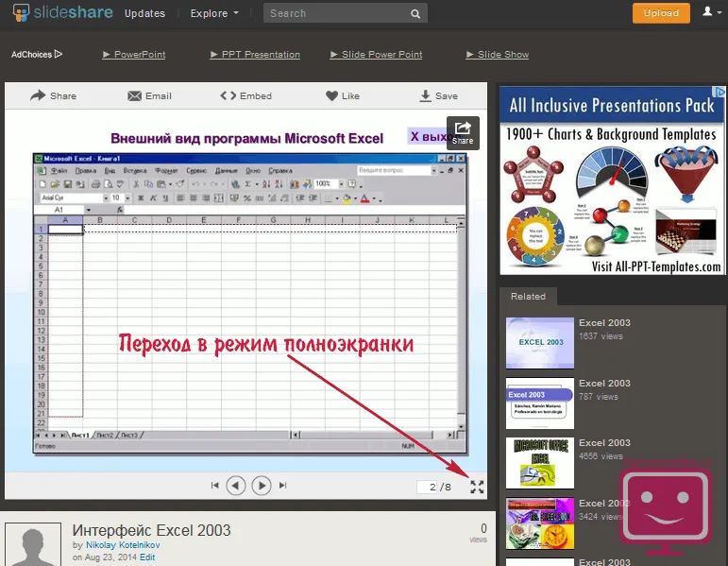Open Excel 2003 title with 1637 views
Viewport: 728px width, 566px height.
(x=604, y=322)
